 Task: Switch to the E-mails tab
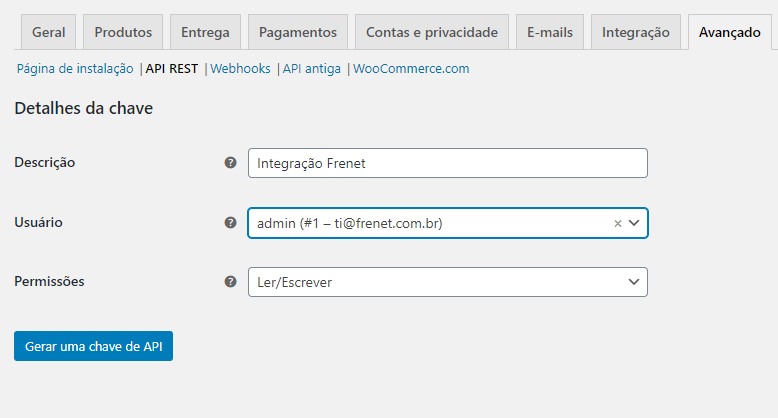[x=550, y=32]
